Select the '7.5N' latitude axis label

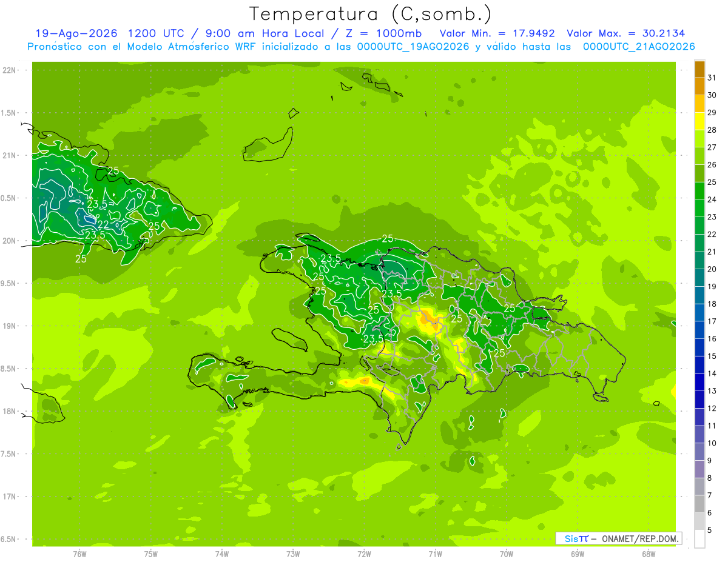click(9, 454)
